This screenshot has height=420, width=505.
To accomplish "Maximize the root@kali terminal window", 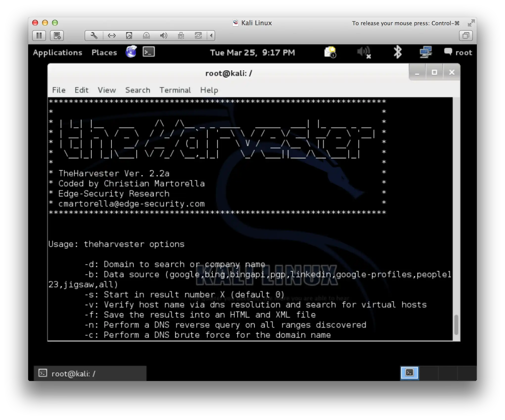I will [x=434, y=72].
